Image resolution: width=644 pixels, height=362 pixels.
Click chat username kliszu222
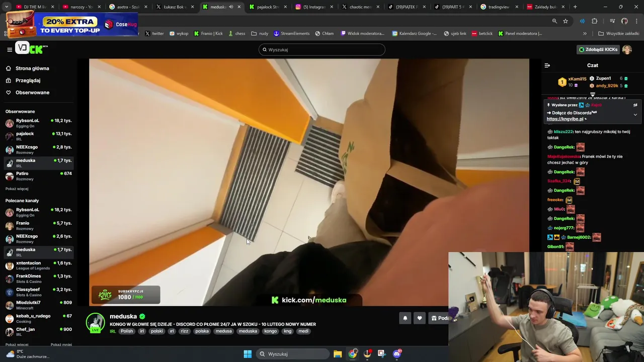(x=563, y=132)
